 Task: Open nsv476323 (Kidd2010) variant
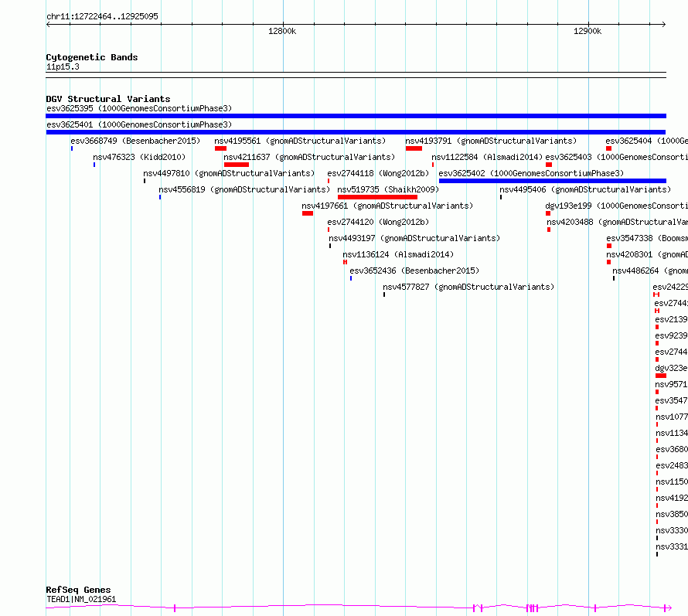139,157
